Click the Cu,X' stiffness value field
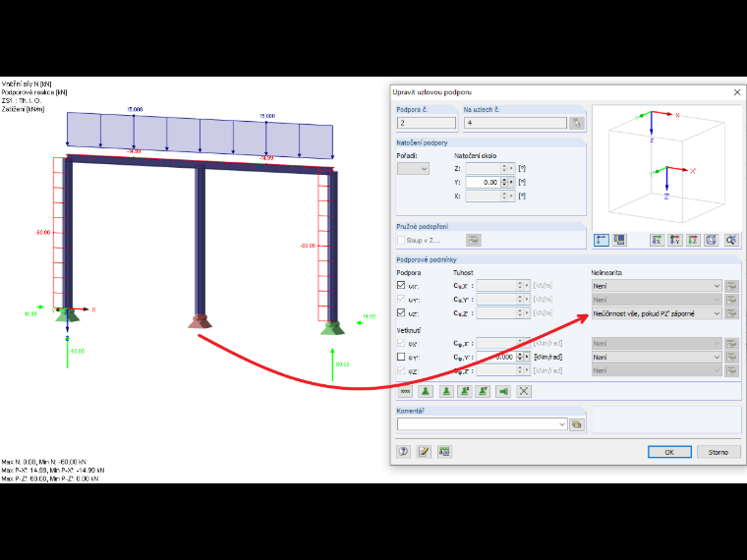 496,285
